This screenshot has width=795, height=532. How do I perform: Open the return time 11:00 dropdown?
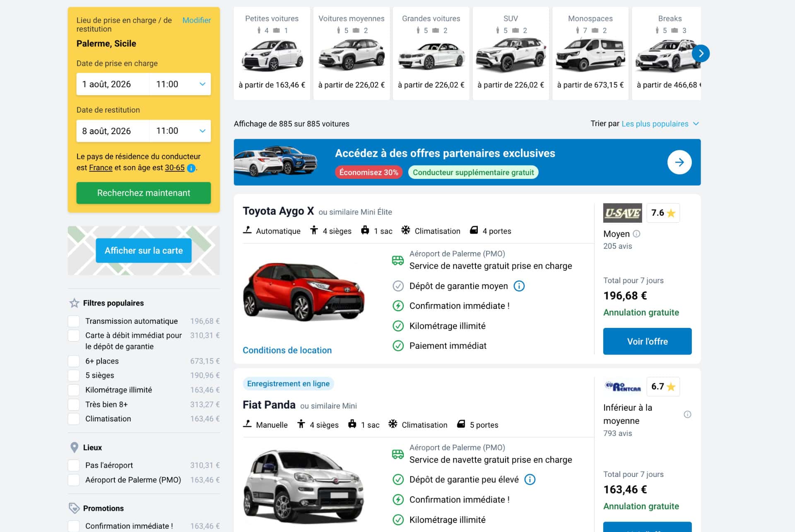180,131
